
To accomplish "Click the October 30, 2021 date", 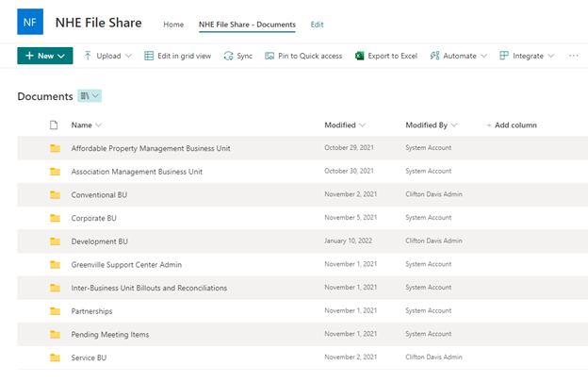I will [x=349, y=171].
